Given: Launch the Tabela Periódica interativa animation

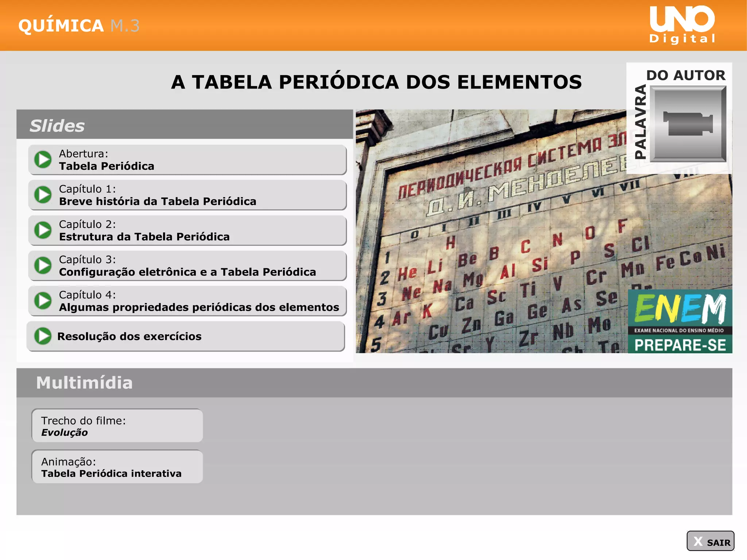Looking at the screenshot, I should pos(117,467).
